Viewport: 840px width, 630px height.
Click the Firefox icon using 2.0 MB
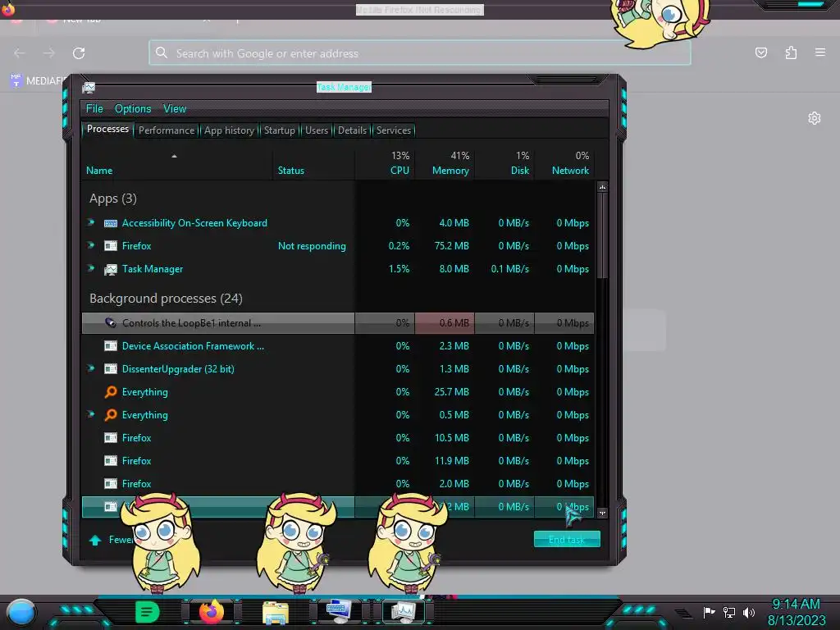point(111,484)
